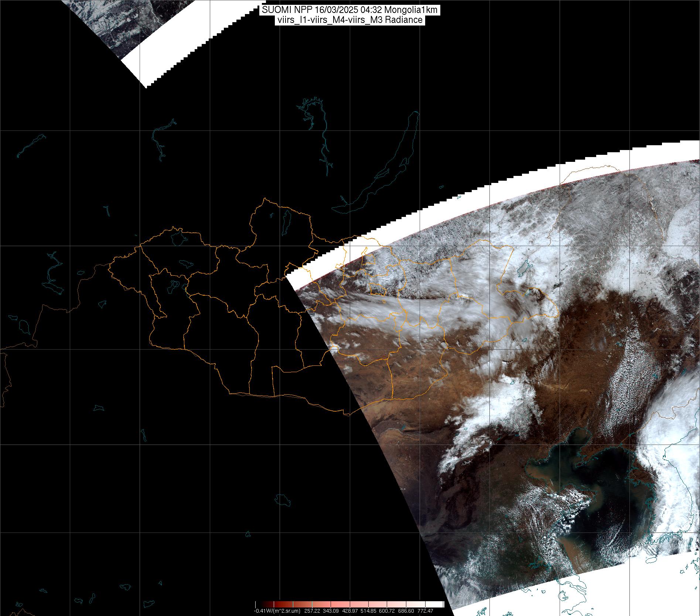
Task: Click the '772.47' colorbar value
Action: (x=425, y=611)
